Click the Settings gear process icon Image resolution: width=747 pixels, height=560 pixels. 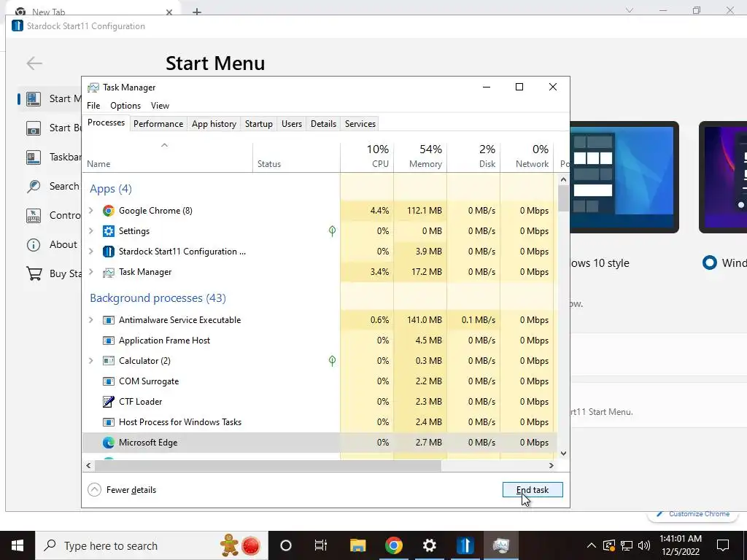click(109, 231)
